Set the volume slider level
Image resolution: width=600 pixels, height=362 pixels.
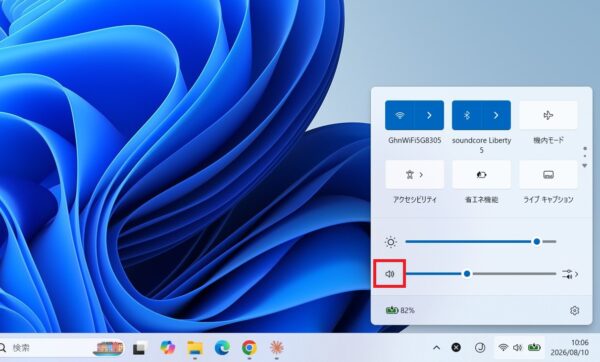pyautogui.click(x=481, y=274)
